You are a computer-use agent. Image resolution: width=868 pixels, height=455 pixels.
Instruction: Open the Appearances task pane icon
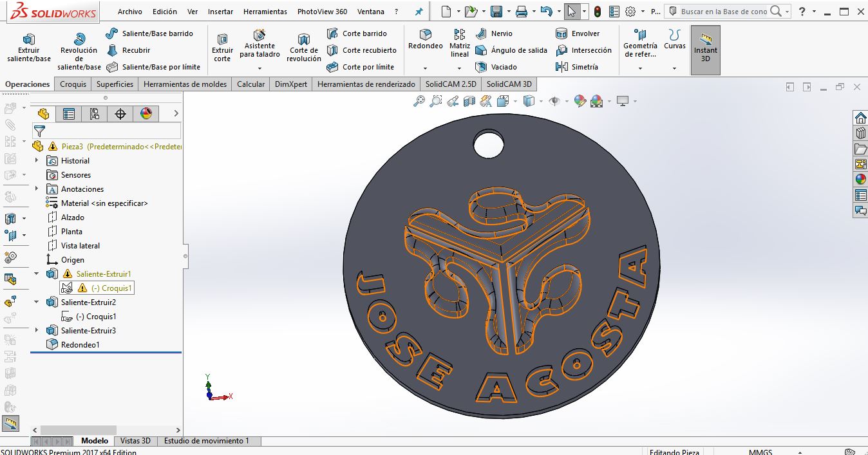[860, 180]
